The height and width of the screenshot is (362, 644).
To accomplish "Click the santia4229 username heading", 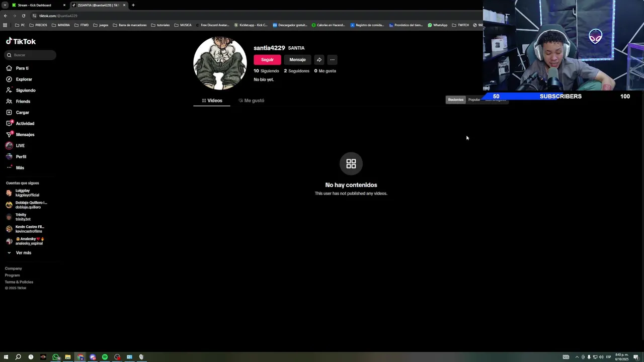I will click(x=269, y=48).
